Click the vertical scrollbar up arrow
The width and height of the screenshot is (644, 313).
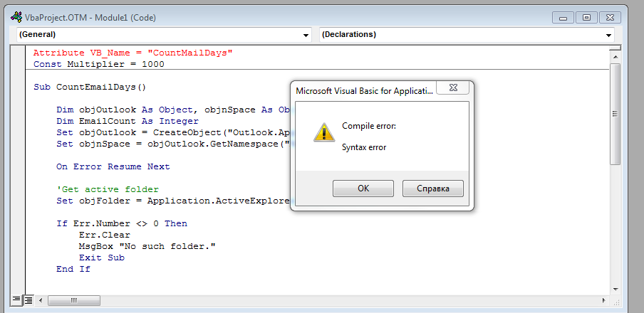616,55
